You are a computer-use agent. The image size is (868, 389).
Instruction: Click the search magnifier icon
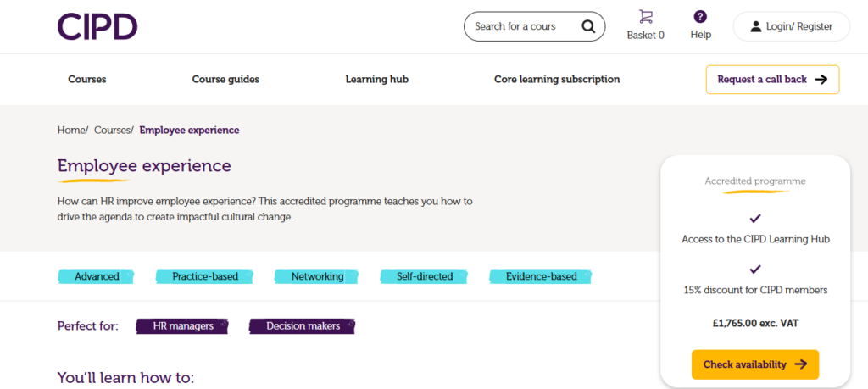pos(588,26)
